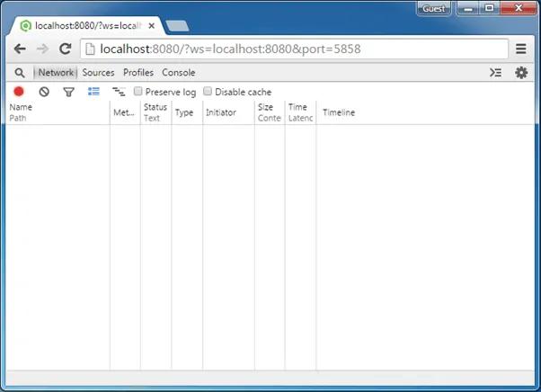Image resolution: width=541 pixels, height=392 pixels.
Task: Open the Profiles panel
Action: pos(138,73)
